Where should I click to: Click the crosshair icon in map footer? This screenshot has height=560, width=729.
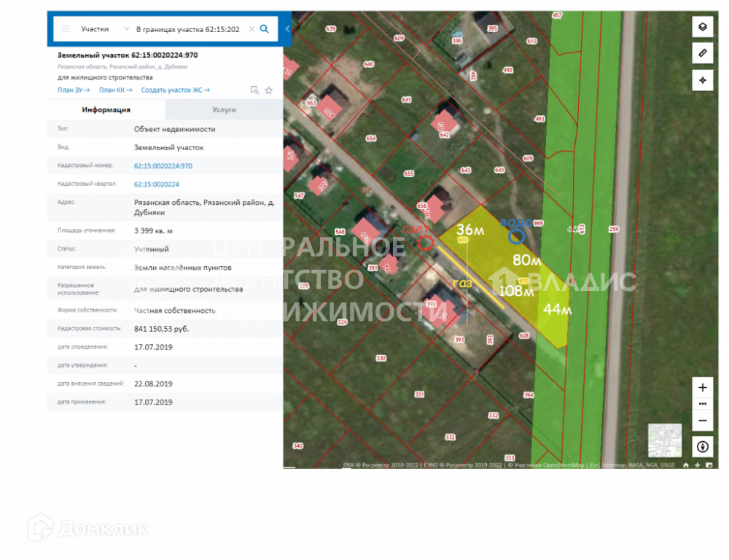click(x=697, y=465)
